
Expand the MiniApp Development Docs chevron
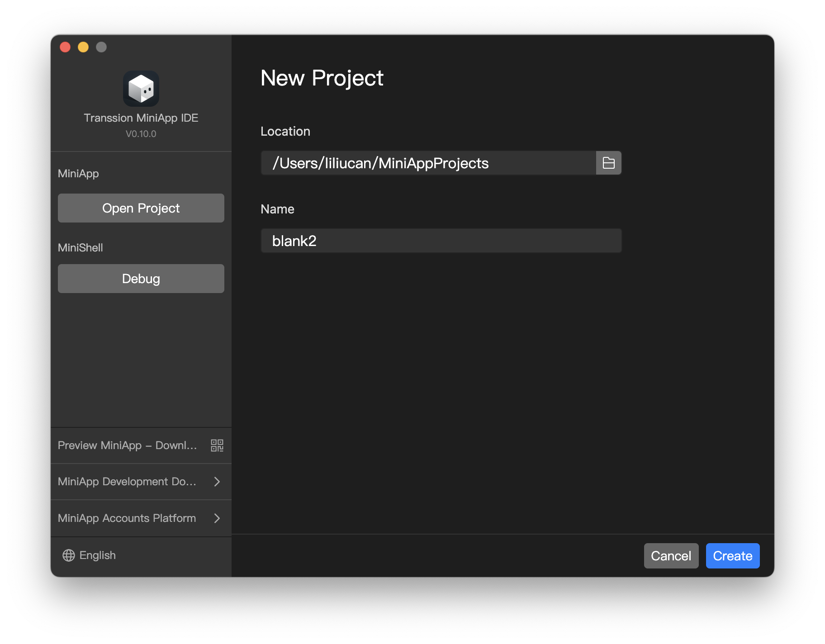pyautogui.click(x=217, y=482)
